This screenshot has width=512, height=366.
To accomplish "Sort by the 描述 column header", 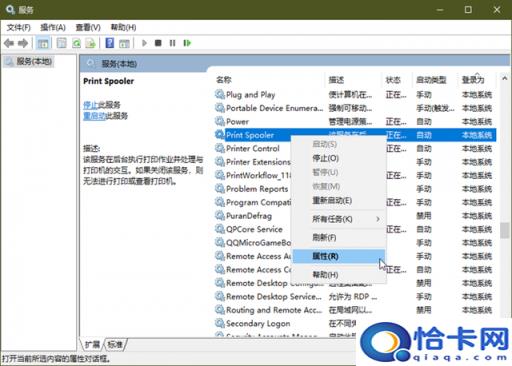I will 353,80.
